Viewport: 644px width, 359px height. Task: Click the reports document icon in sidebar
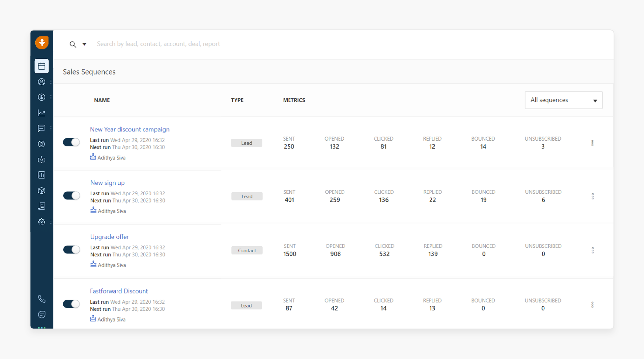click(x=42, y=206)
